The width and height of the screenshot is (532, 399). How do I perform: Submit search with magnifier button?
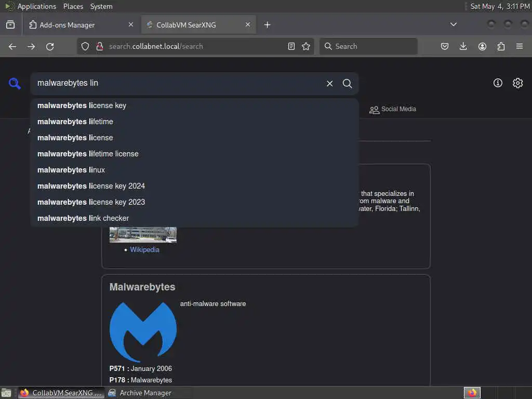[347, 84]
